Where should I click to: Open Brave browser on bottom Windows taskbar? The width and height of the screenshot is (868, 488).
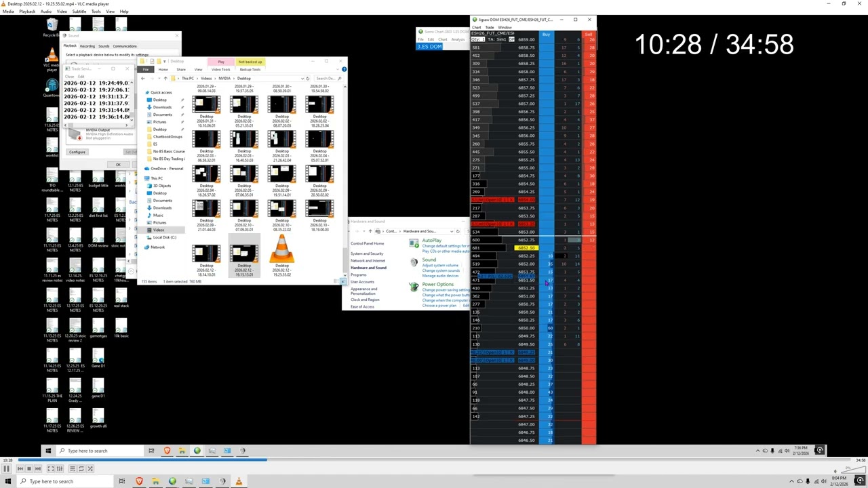coord(139,481)
